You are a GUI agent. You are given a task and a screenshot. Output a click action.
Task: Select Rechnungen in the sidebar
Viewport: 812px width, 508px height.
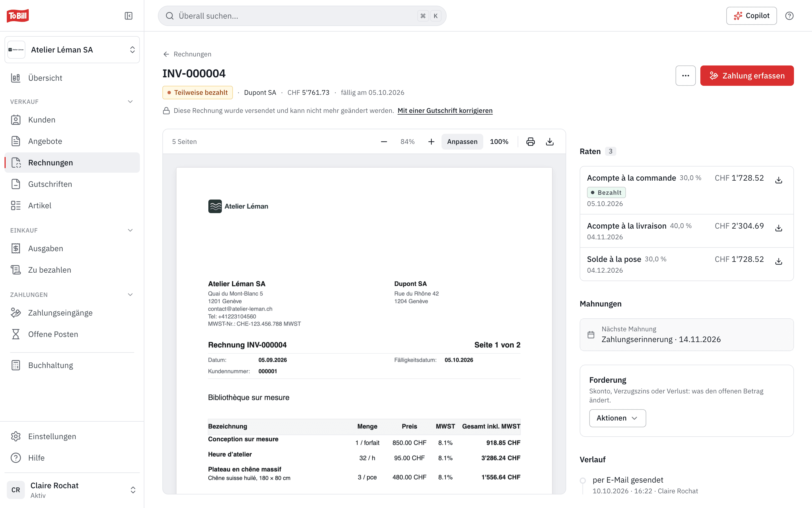pyautogui.click(x=72, y=163)
